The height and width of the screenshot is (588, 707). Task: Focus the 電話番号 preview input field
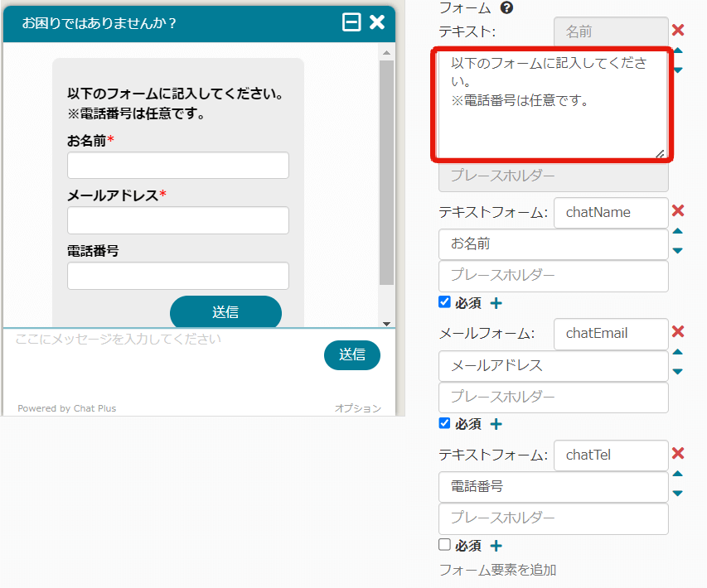178,276
